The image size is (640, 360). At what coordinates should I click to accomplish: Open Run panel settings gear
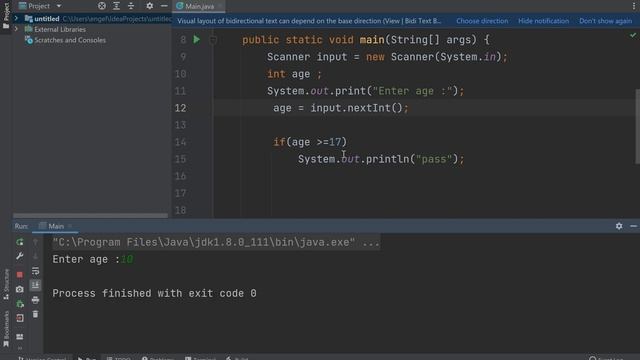tap(619, 226)
